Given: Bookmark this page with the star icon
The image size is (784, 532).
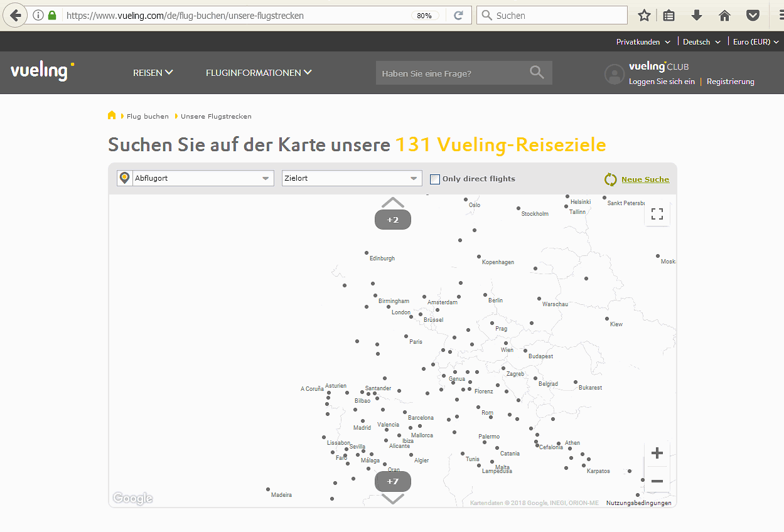Looking at the screenshot, I should click(x=644, y=15).
